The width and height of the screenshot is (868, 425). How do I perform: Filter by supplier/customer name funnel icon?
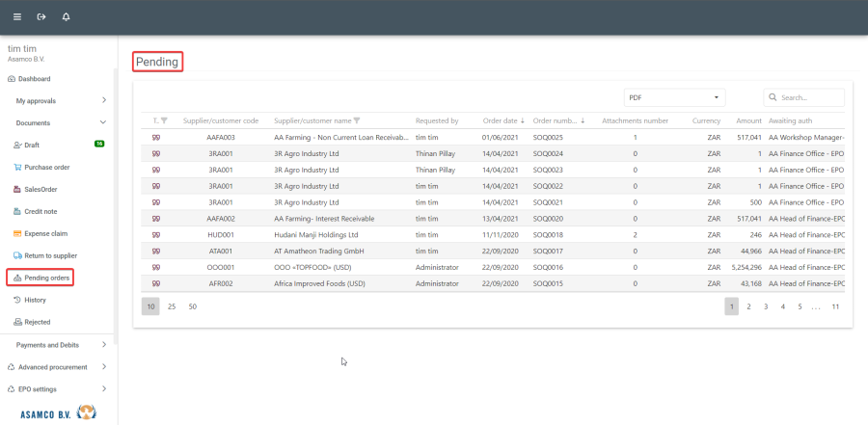pos(357,120)
